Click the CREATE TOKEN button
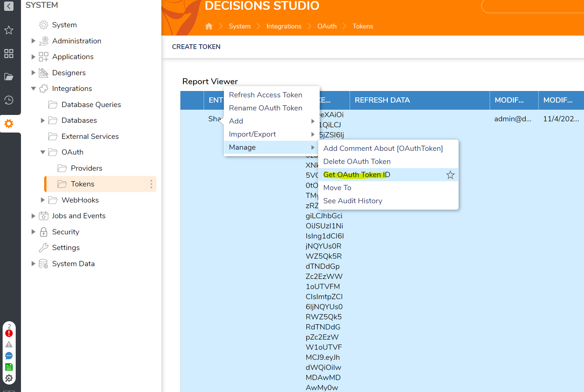The image size is (584, 392). pyautogui.click(x=196, y=47)
